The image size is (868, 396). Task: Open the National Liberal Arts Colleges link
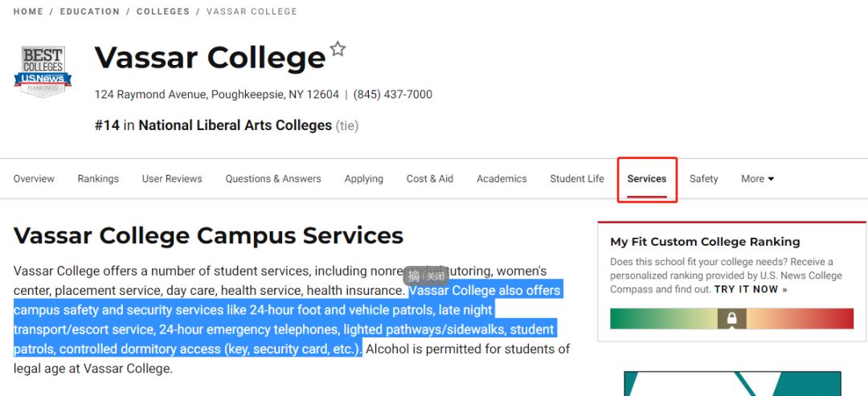[235, 125]
